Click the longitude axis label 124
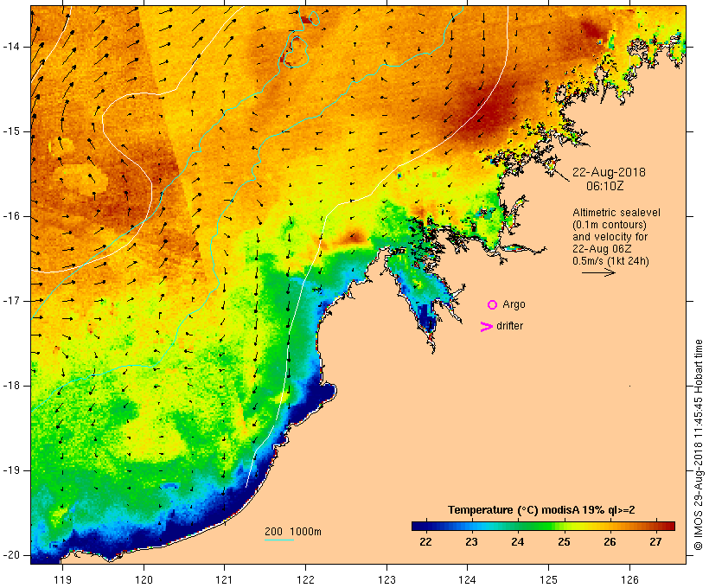709x588 pixels. 468,579
